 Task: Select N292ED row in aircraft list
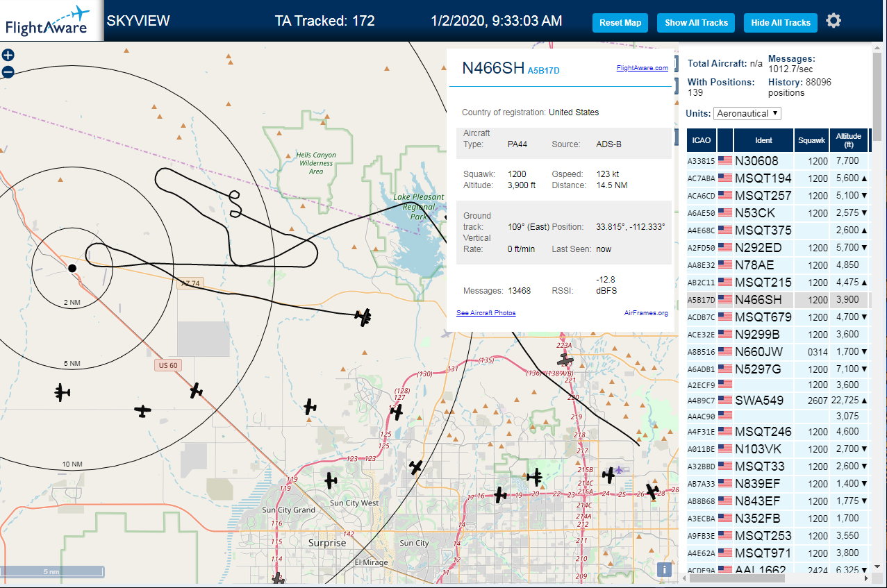click(779, 248)
